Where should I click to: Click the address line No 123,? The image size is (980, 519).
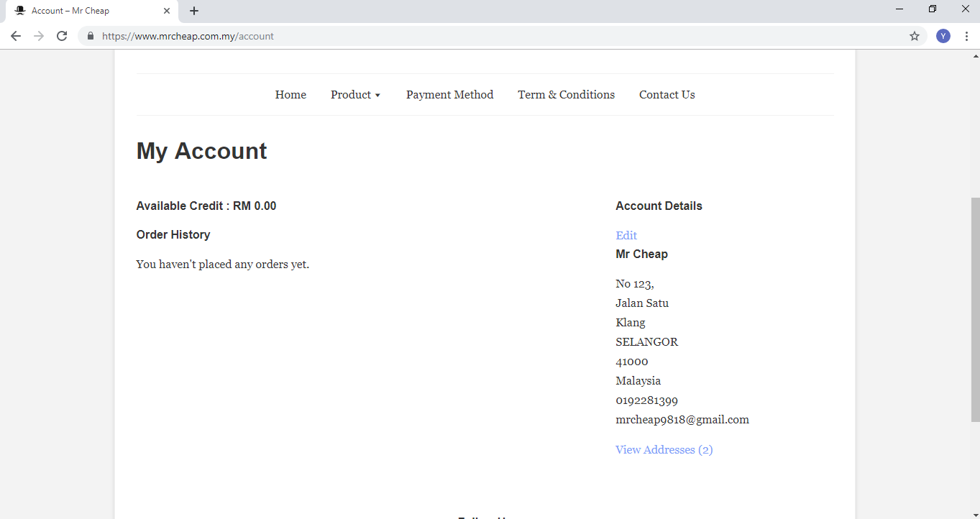tap(635, 284)
